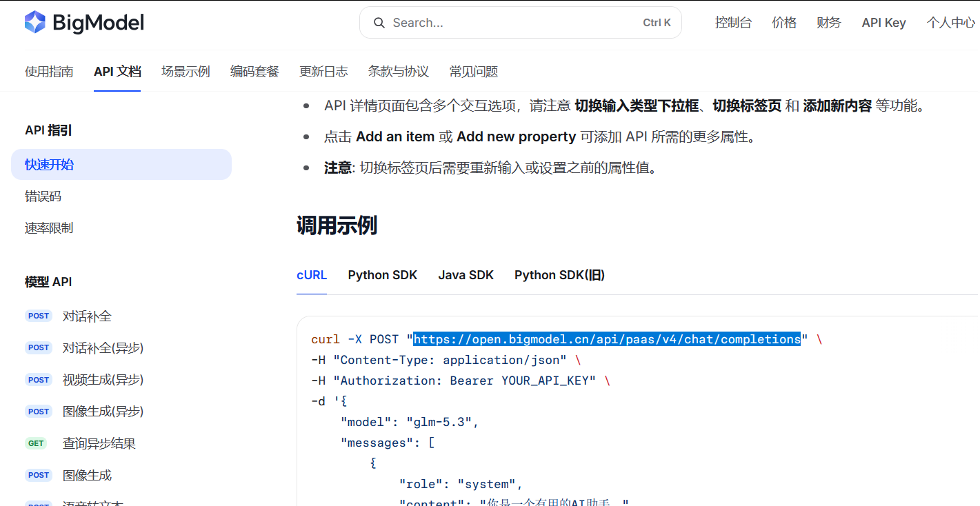The image size is (980, 506).
Task: Click bold text 切换标签页
Action: click(747, 106)
